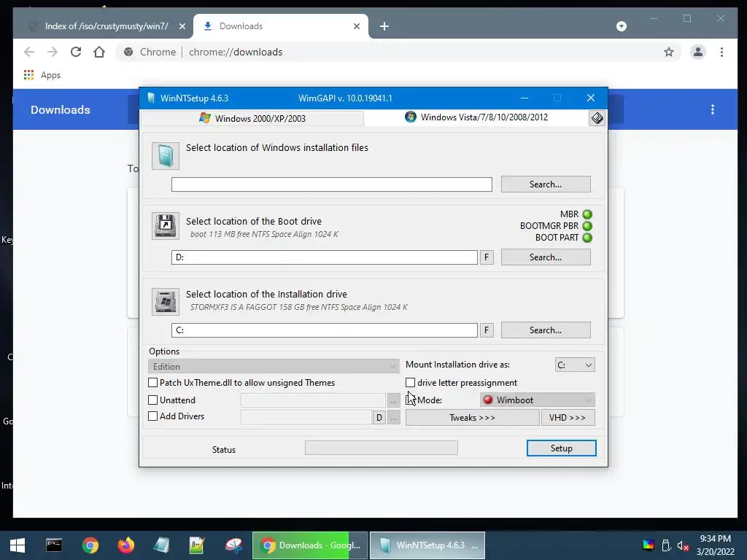747x560 pixels.
Task: Toggle the Unattend checkbox
Action: pos(153,400)
